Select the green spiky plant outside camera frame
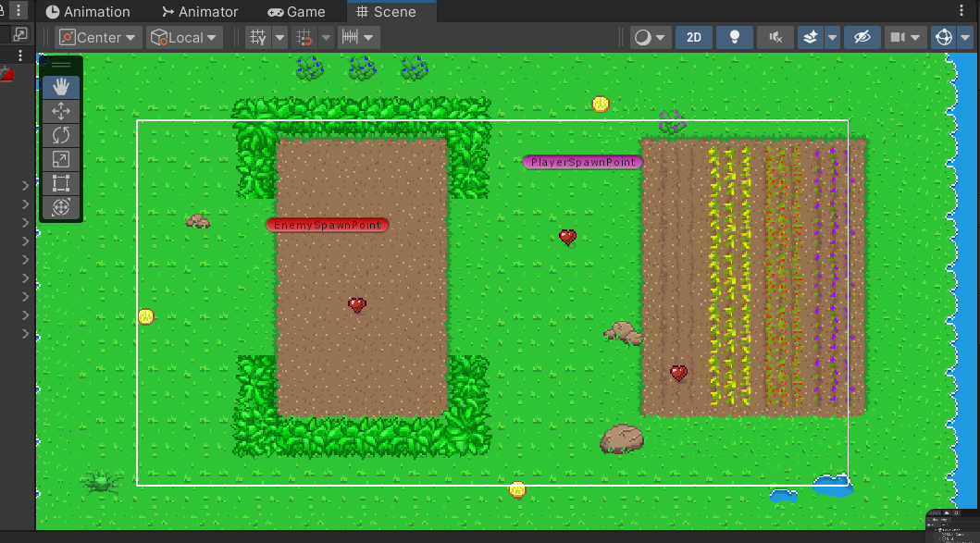Screen dimensions: 980x543 (101, 482)
